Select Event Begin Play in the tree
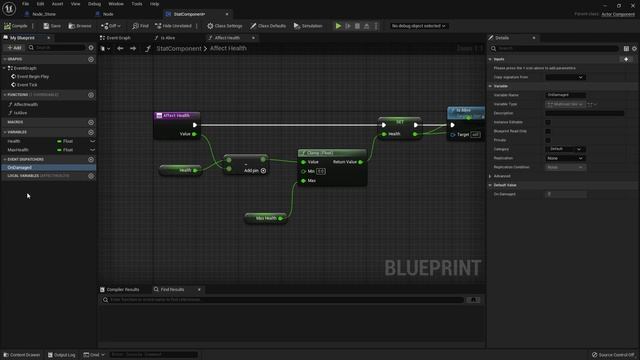Viewport: 640px width, 360px height. pyautogui.click(x=33, y=76)
